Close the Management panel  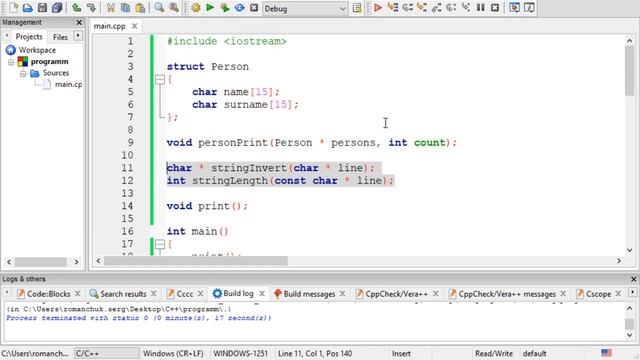click(79, 22)
